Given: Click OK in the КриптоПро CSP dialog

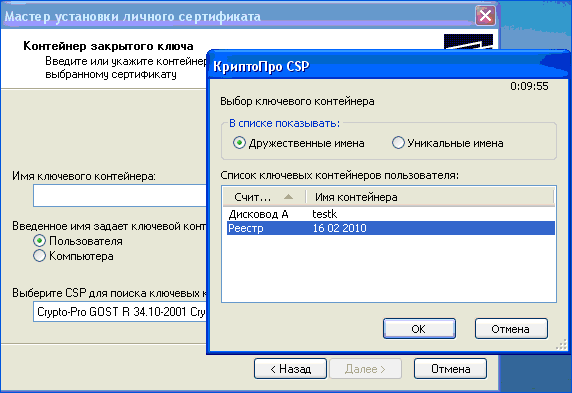Looking at the screenshot, I should coord(419,329).
